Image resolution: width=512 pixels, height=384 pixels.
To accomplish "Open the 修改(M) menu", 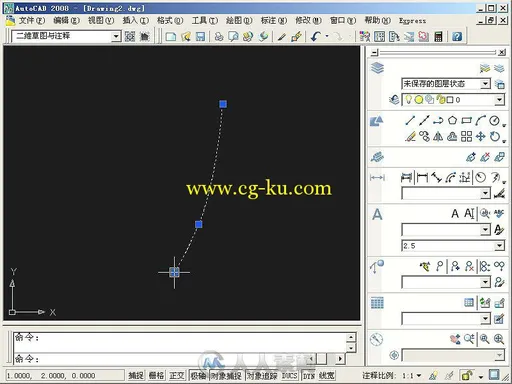I will pyautogui.click(x=308, y=21).
